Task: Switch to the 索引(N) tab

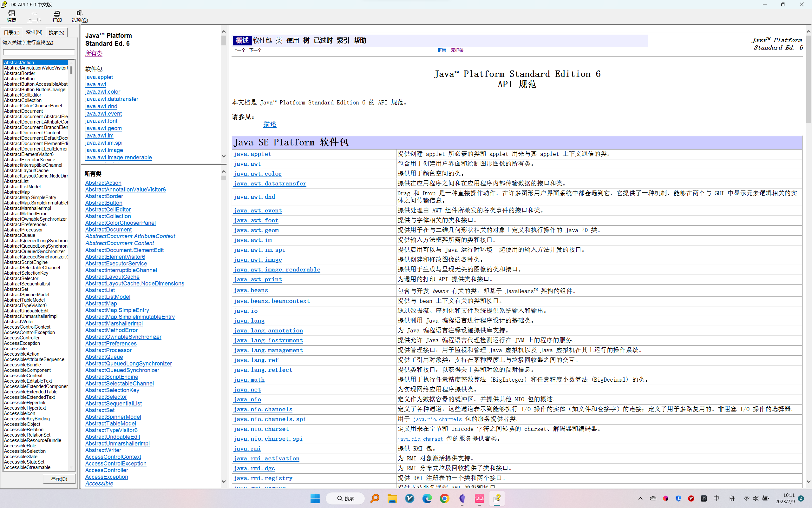Action: pos(34,32)
